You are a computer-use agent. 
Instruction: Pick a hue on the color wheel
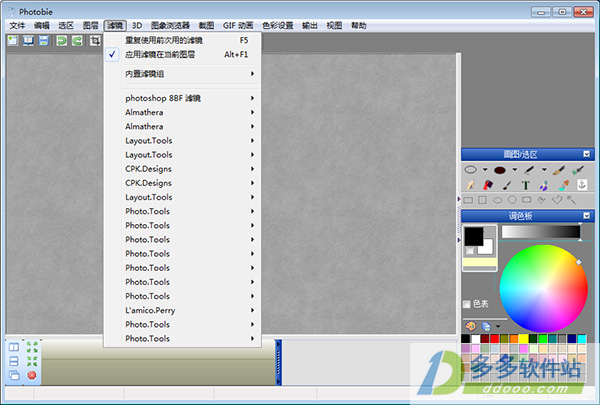tap(543, 288)
